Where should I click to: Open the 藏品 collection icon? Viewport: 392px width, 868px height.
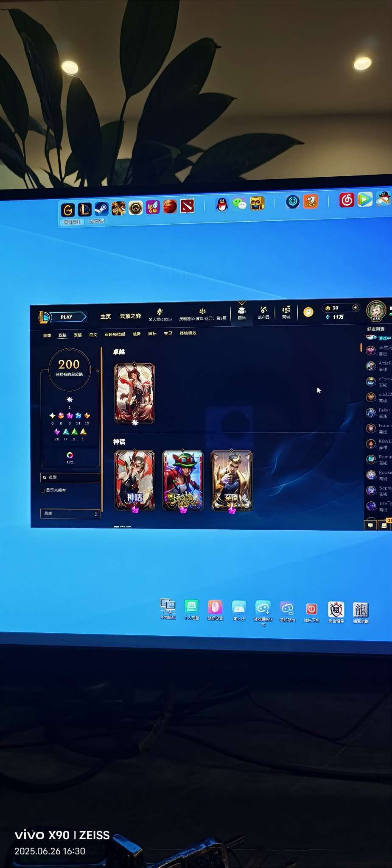click(242, 313)
